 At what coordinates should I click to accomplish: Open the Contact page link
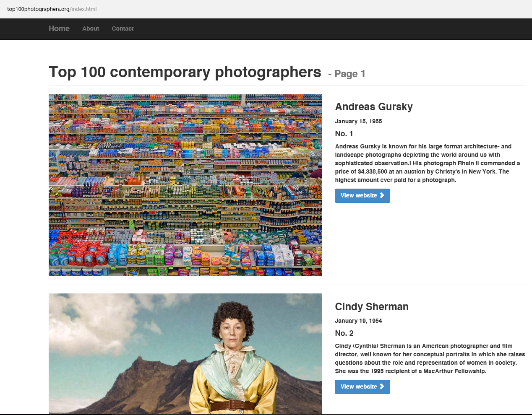pos(123,29)
